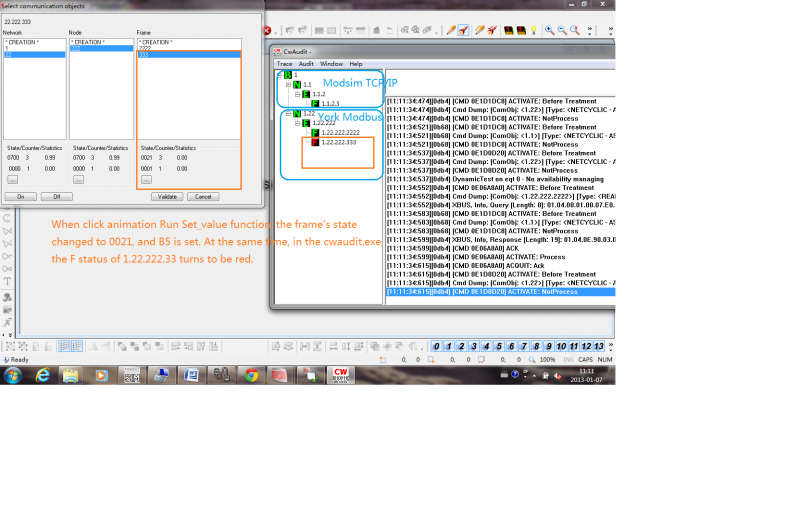The width and height of the screenshot is (800, 530).
Task: Toggle layer 3 button in bottom toolbar
Action: point(474,346)
